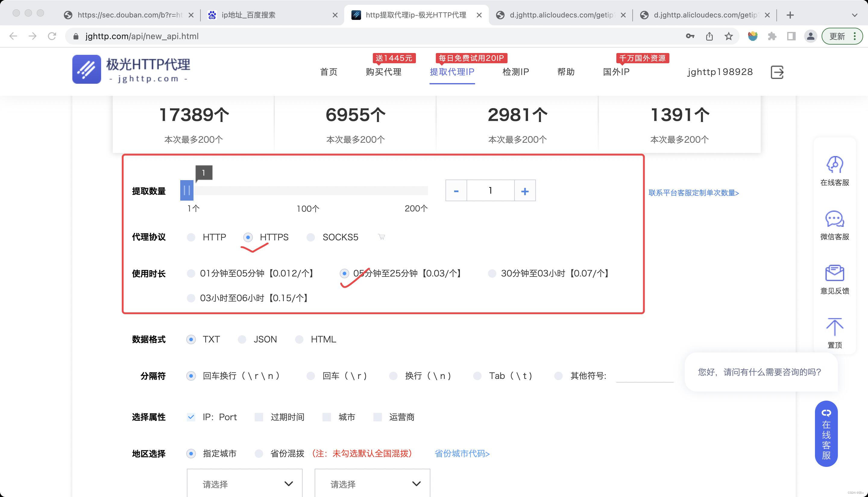Viewport: 868px width, 497px height.
Task: Close the ip地址_百度搜索 tab
Action: click(x=335, y=15)
